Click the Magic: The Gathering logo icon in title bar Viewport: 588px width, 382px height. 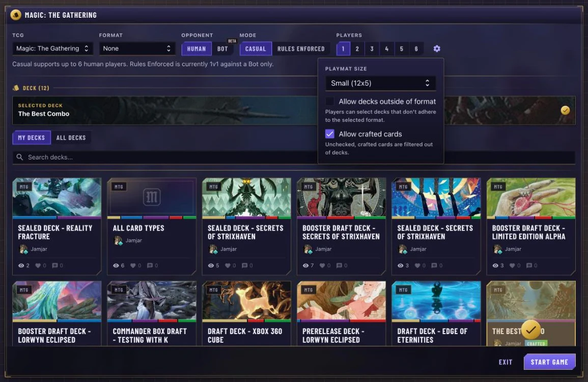click(x=16, y=15)
